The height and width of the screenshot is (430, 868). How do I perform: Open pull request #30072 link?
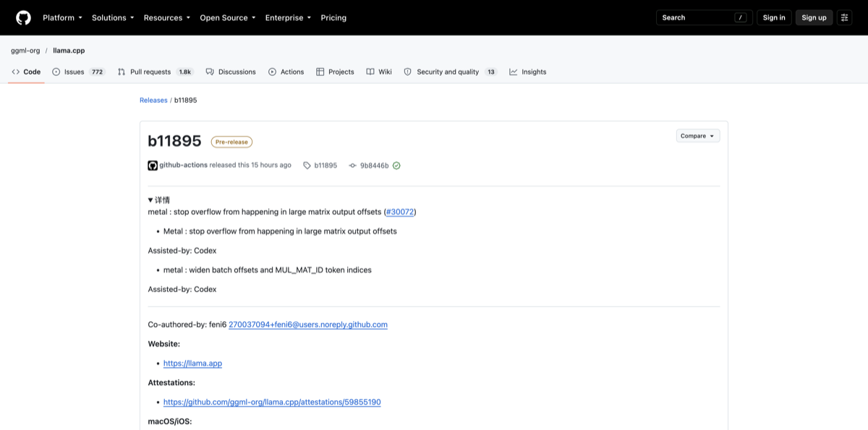pyautogui.click(x=400, y=212)
